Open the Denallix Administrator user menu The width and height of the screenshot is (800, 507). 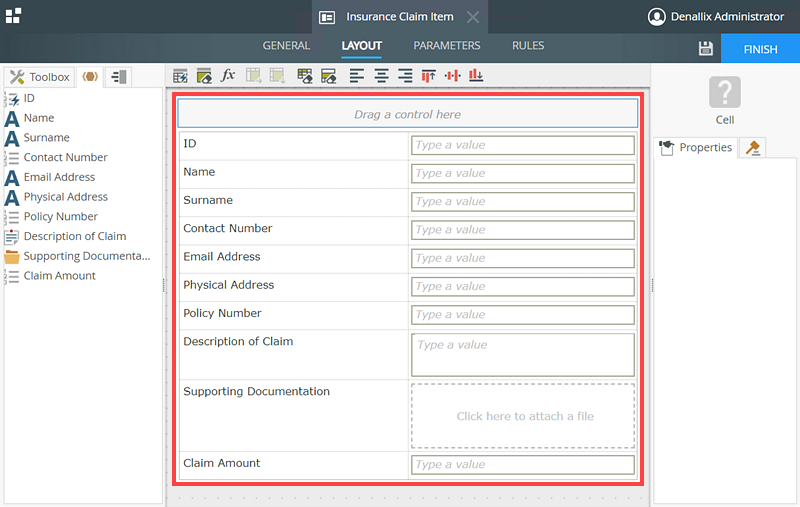coord(715,17)
